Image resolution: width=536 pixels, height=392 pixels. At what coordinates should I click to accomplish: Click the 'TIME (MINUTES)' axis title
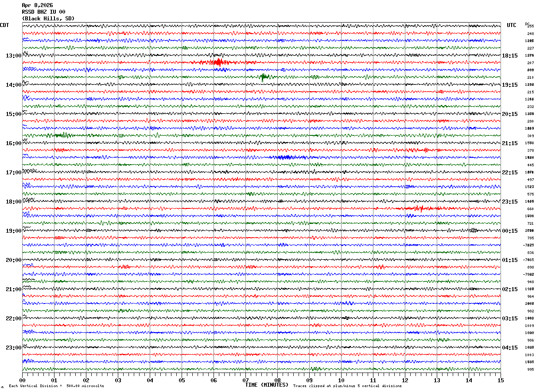267,385
